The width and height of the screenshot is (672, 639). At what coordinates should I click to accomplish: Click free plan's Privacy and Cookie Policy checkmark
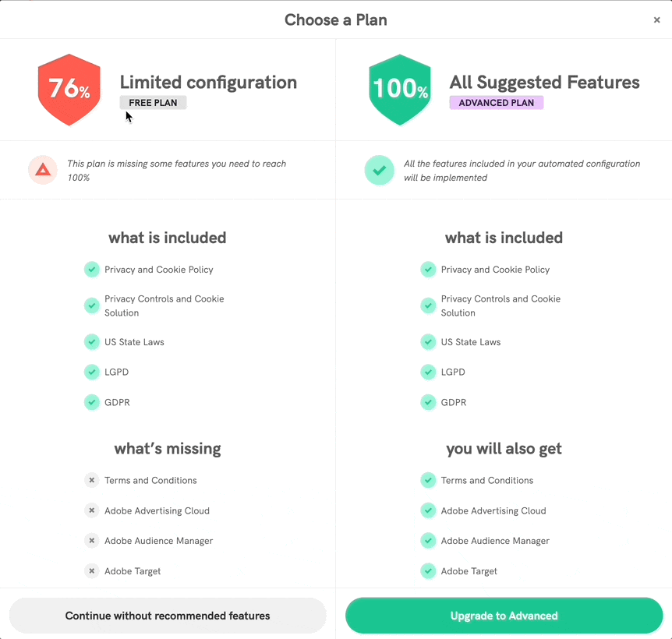pyautogui.click(x=92, y=270)
